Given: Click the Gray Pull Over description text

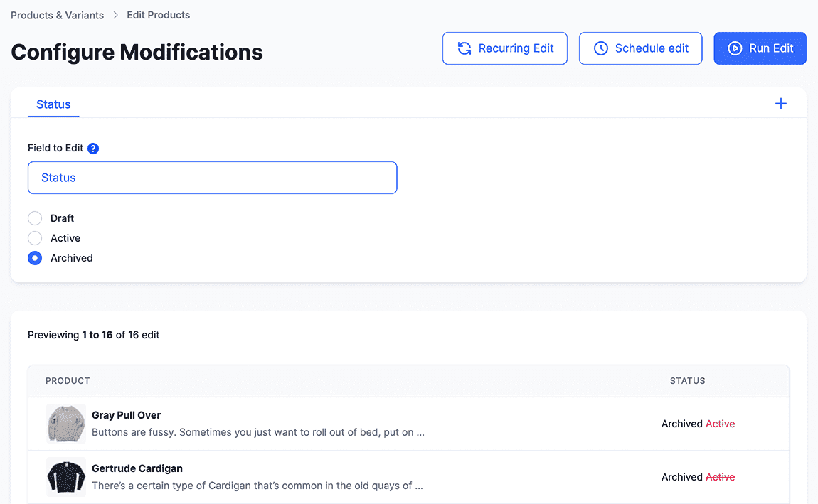Looking at the screenshot, I should [x=257, y=433].
